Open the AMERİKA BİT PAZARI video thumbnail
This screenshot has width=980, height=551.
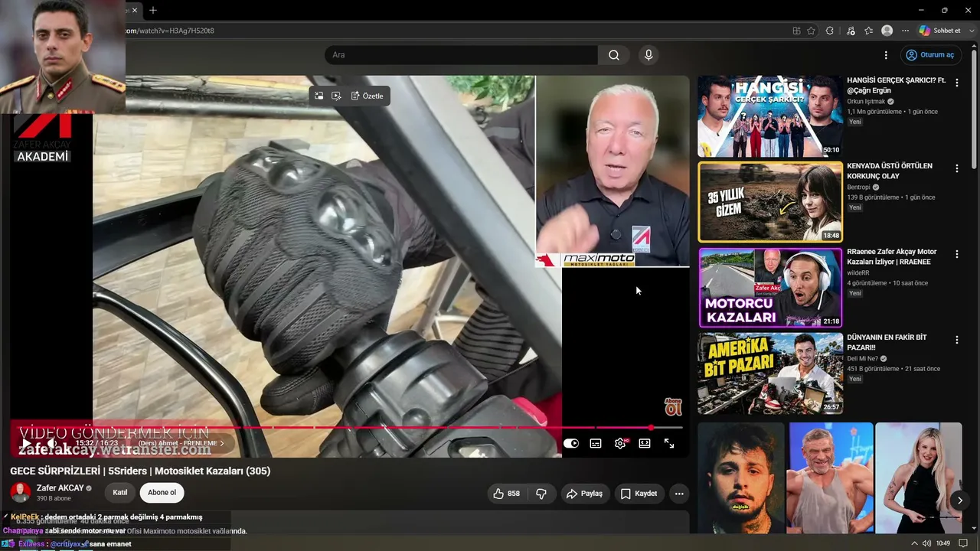coord(770,373)
